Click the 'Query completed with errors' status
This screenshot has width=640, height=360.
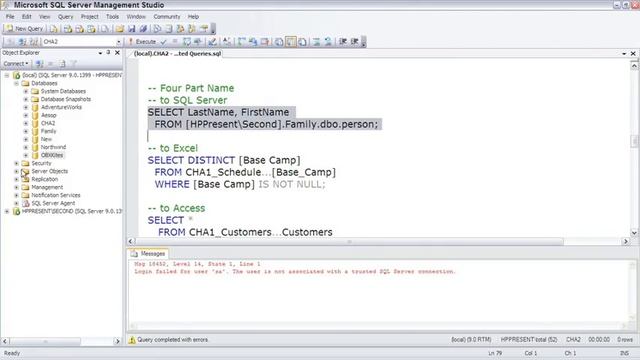tap(173, 340)
